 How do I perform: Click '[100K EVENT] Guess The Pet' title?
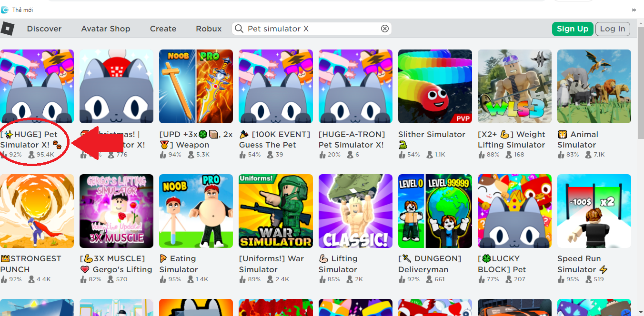[x=274, y=139]
